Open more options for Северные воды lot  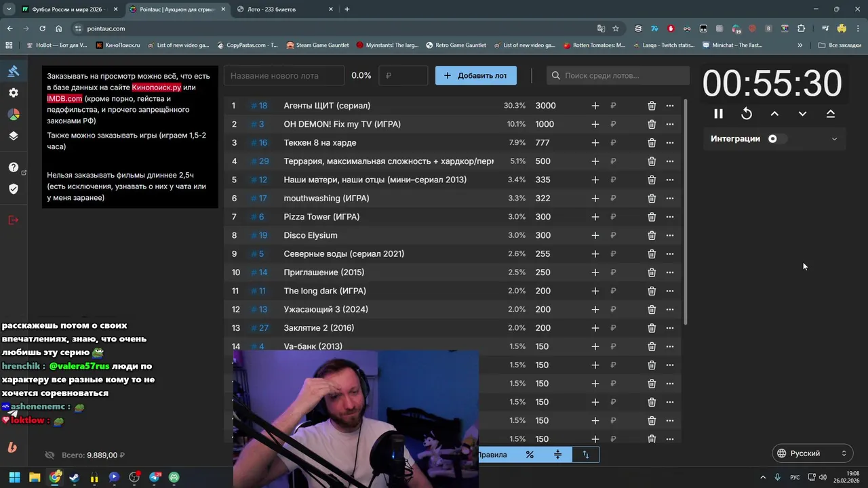coord(670,254)
